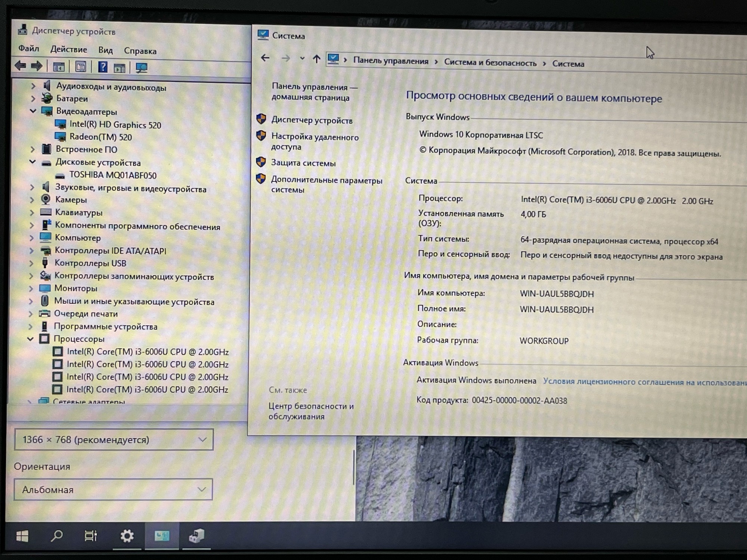The width and height of the screenshot is (747, 560).
Task: Open the Файл menu
Action: (29, 48)
